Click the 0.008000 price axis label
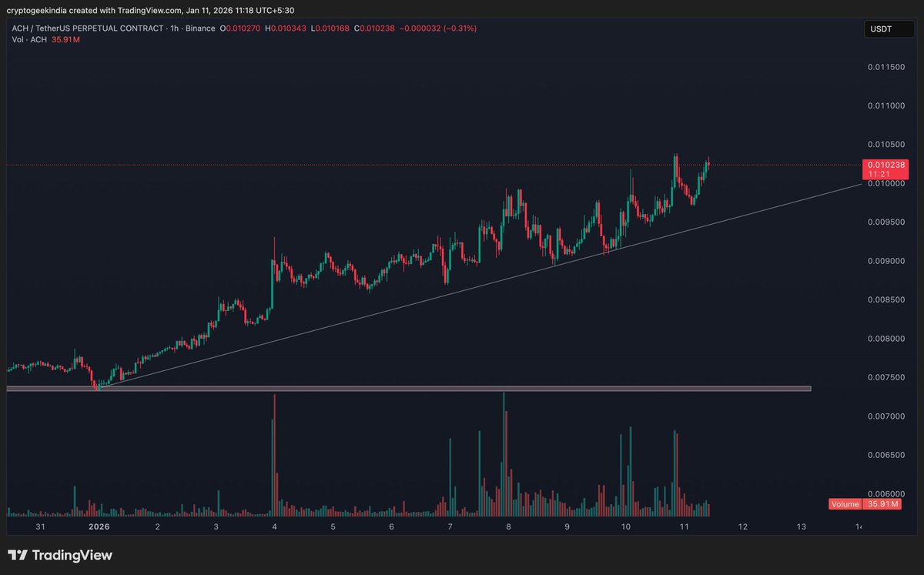This screenshot has height=575, width=924. [x=885, y=339]
